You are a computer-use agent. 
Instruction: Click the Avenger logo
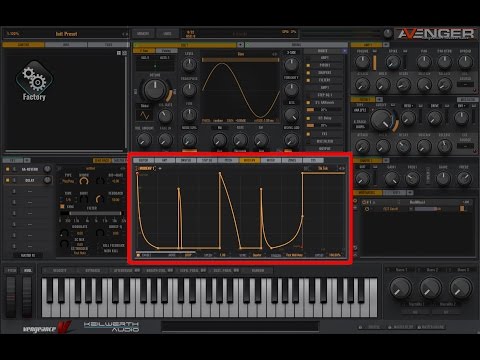tap(437, 33)
